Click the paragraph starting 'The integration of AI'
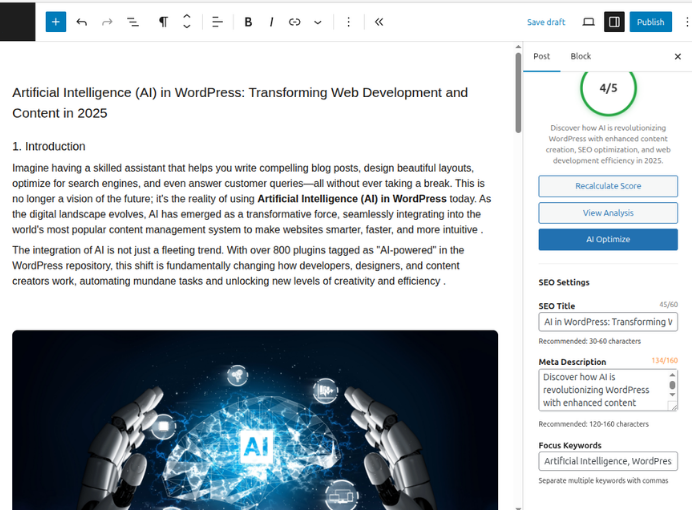 coord(238,266)
